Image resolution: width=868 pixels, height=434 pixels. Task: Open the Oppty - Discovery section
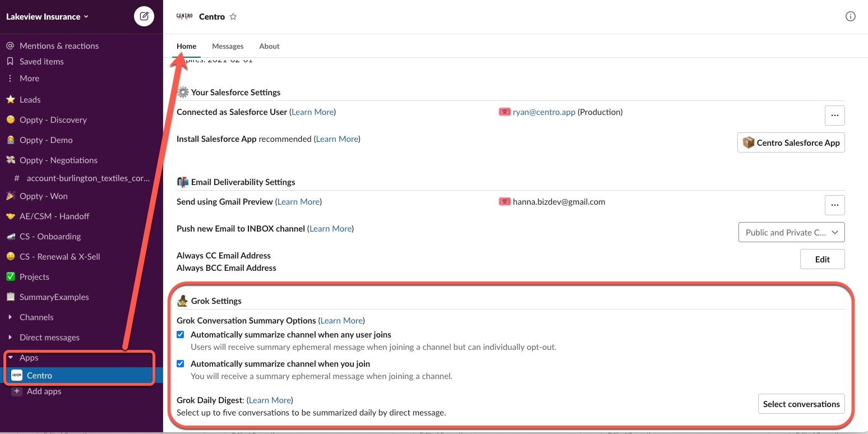pyautogui.click(x=53, y=120)
